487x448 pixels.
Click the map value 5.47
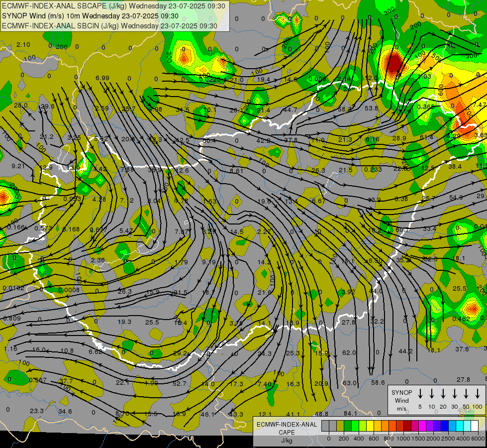click(126, 230)
